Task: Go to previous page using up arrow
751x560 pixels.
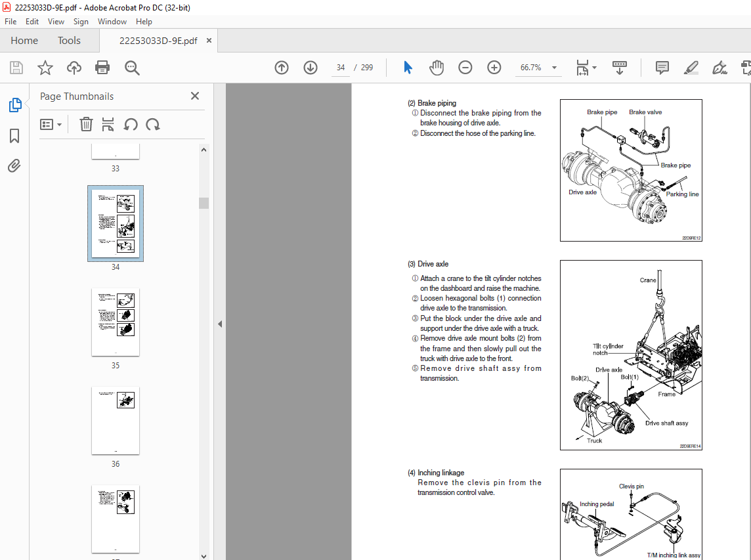Action: point(282,68)
